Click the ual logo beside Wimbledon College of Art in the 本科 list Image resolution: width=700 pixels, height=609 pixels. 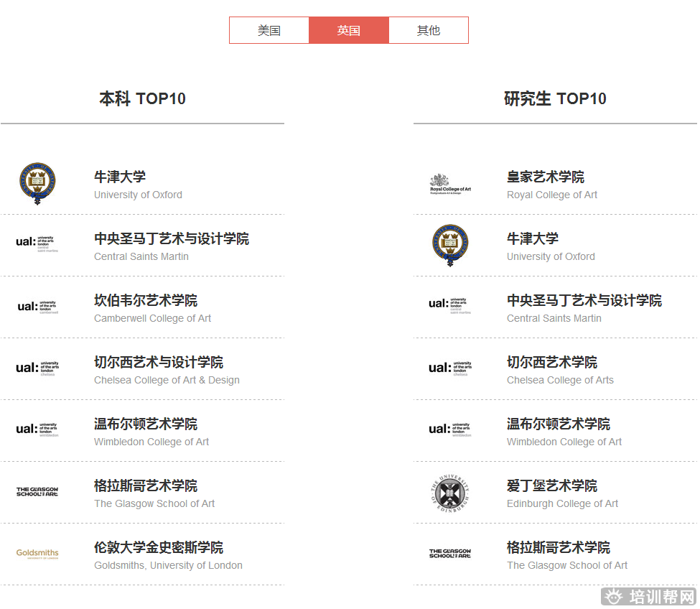pyautogui.click(x=37, y=429)
